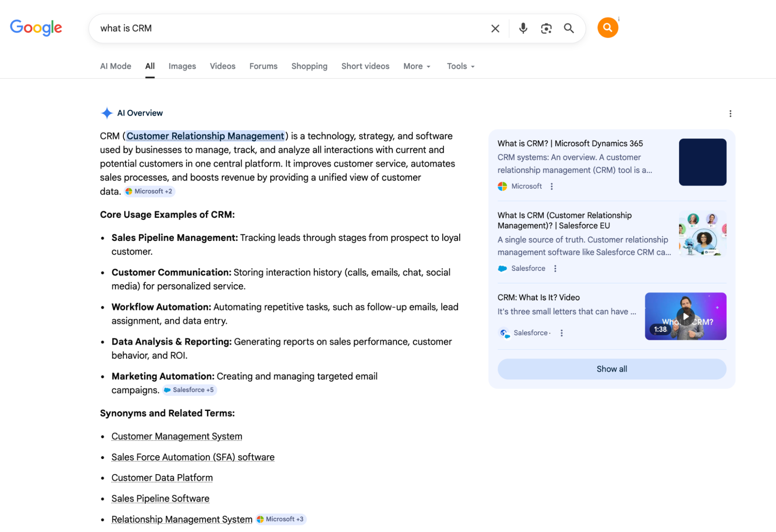Open the three-dot menu on the CRM video result
Screen dimensions: 776x532
tap(561, 333)
